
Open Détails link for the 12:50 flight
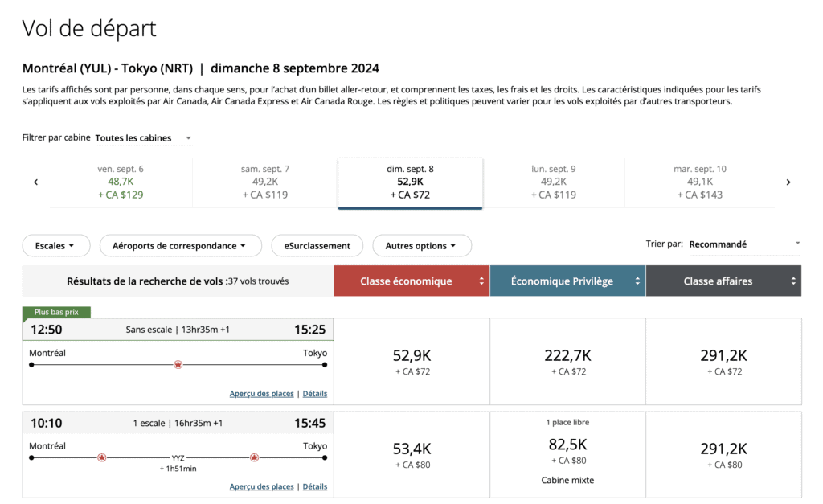[x=315, y=394]
